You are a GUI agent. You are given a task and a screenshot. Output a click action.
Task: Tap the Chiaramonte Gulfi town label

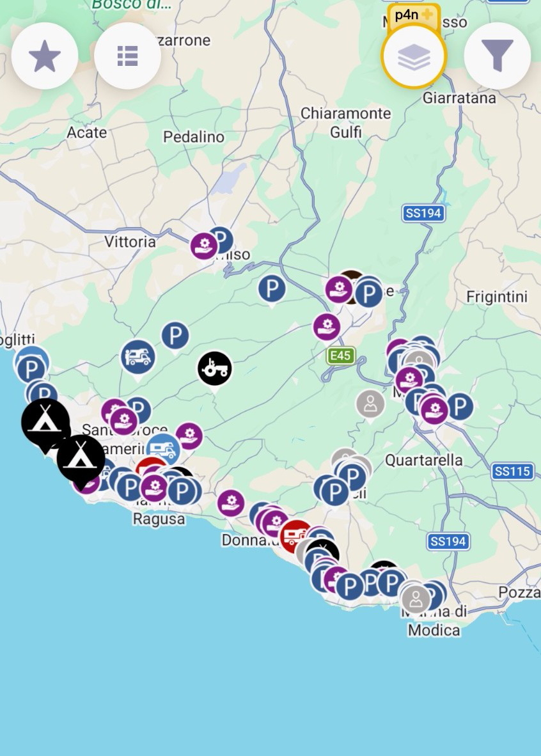pos(346,122)
